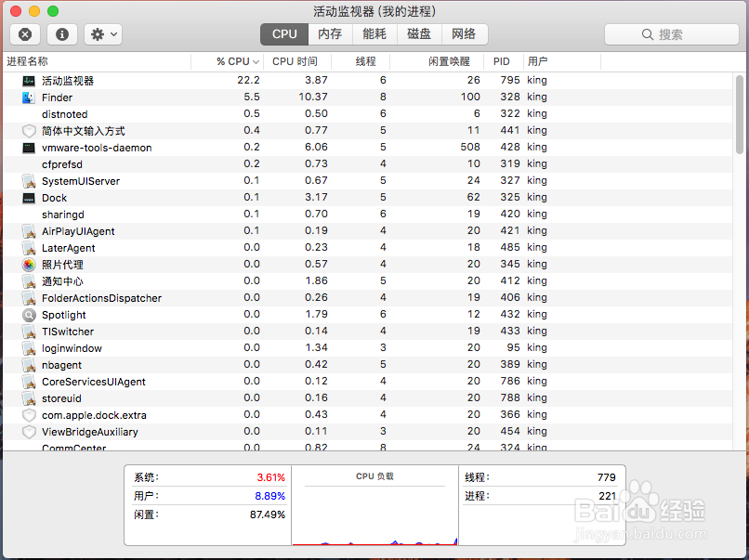The width and height of the screenshot is (749, 560).
Task: Sort by the CPU 时间 column header
Action: click(297, 61)
